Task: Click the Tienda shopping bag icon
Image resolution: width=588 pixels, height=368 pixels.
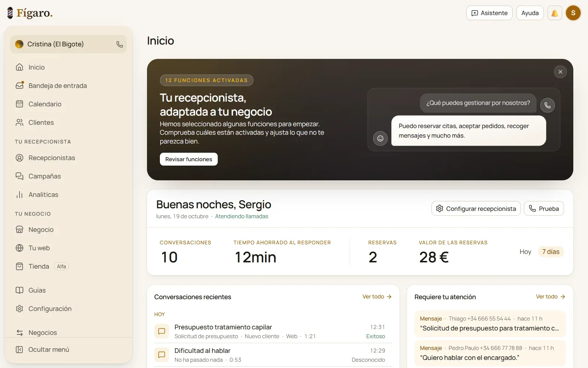Action: pos(19,266)
